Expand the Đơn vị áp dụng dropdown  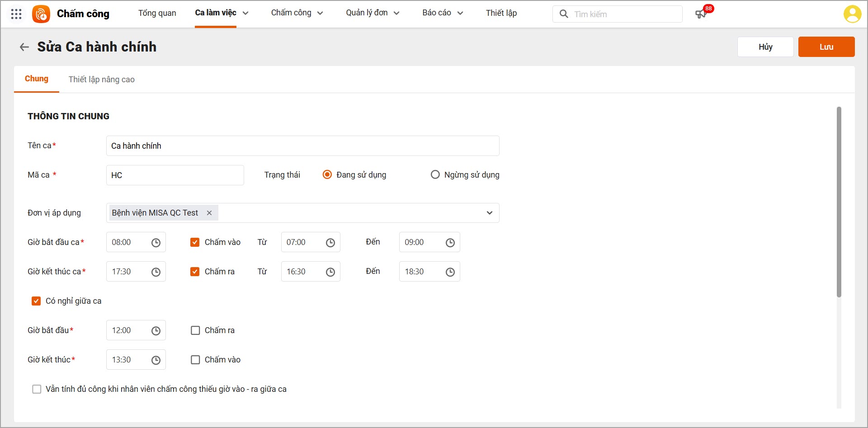pyautogui.click(x=489, y=213)
